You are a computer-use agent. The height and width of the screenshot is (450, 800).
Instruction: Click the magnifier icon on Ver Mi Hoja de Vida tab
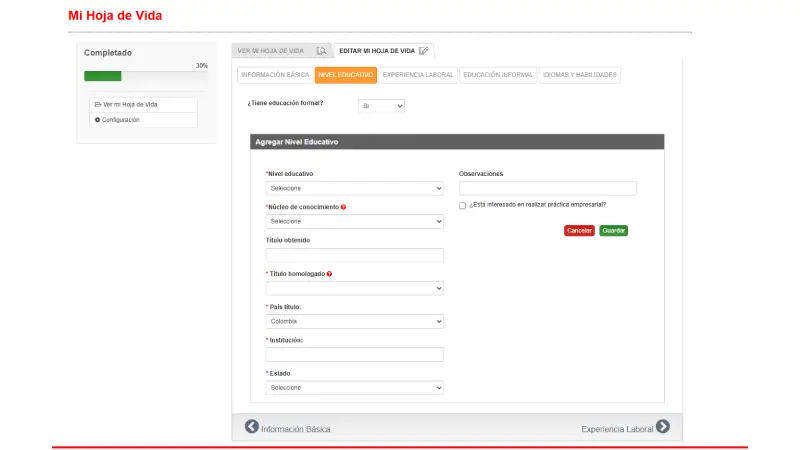click(x=321, y=50)
